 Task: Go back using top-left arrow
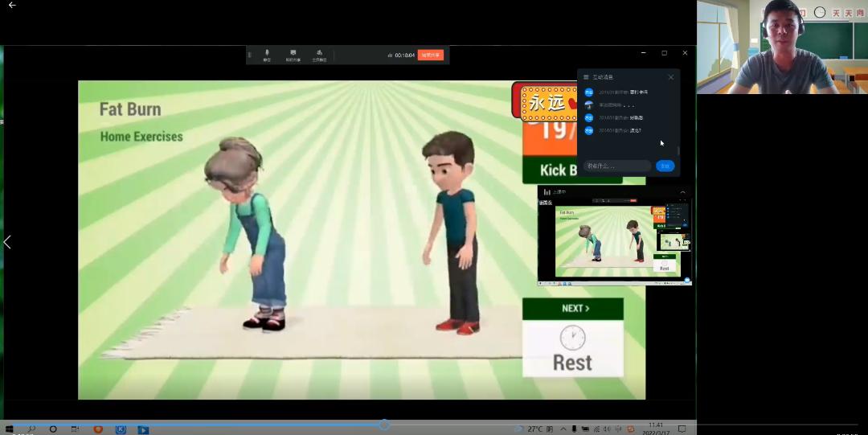click(12, 6)
